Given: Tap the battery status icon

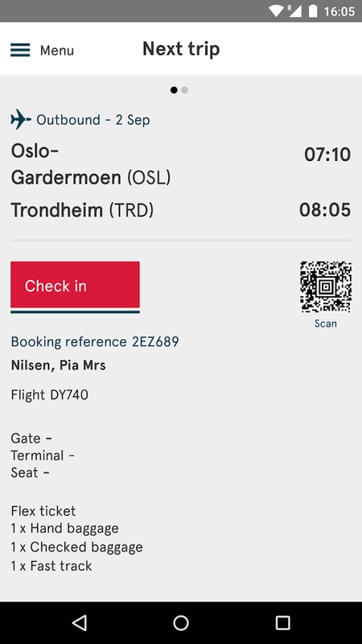Looking at the screenshot, I should click(x=313, y=11).
